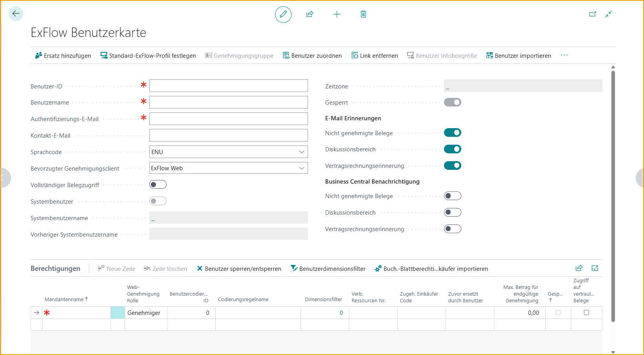Click the Mandantenname cell in first row

coord(76,313)
